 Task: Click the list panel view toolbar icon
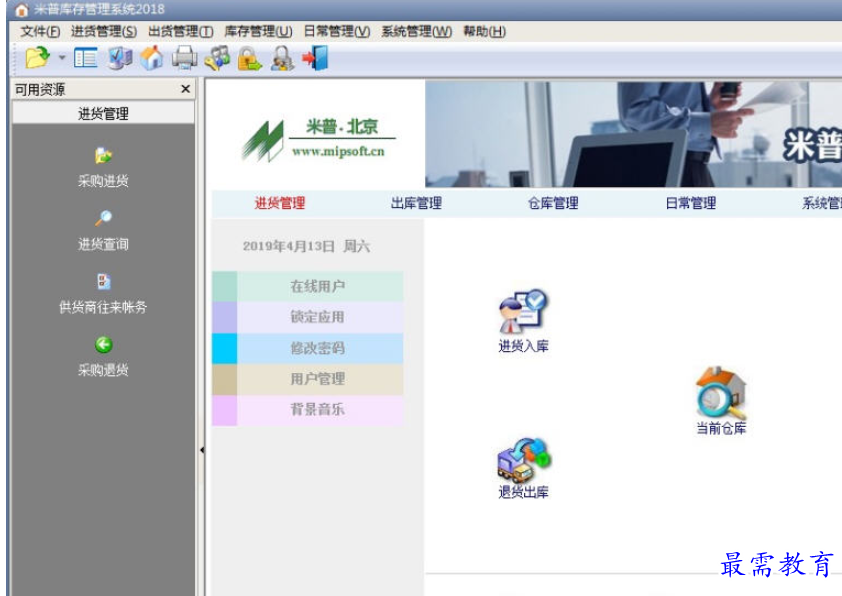point(85,58)
